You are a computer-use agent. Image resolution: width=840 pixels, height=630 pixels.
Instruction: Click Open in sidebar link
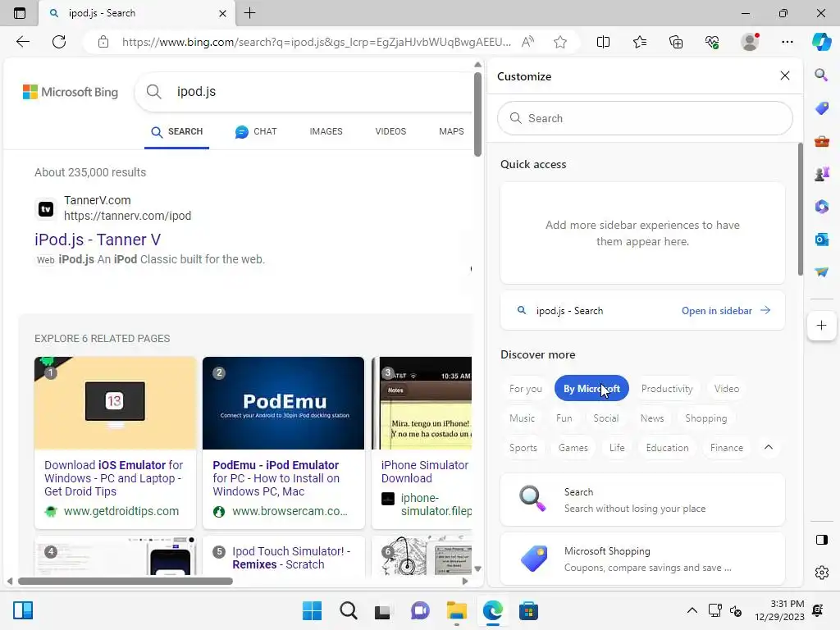725,311
